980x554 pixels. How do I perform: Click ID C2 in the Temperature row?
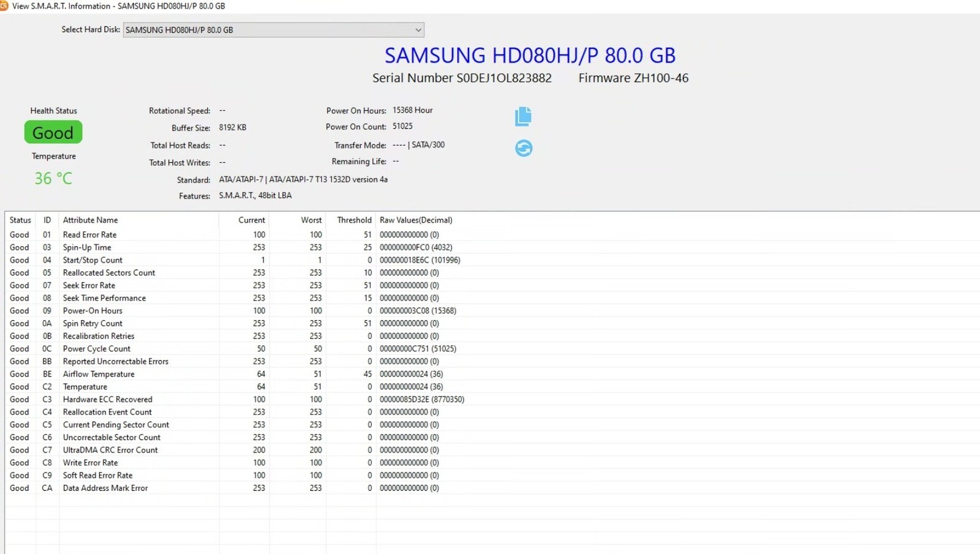[47, 386]
